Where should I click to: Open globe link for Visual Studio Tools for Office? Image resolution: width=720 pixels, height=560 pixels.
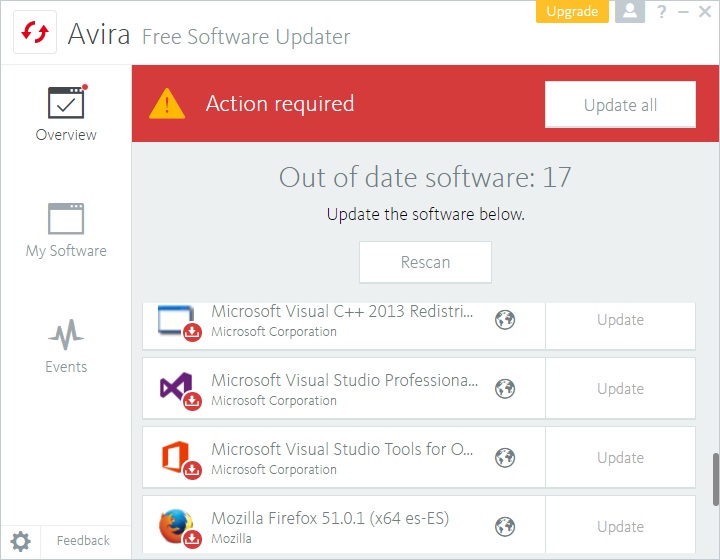click(x=505, y=458)
